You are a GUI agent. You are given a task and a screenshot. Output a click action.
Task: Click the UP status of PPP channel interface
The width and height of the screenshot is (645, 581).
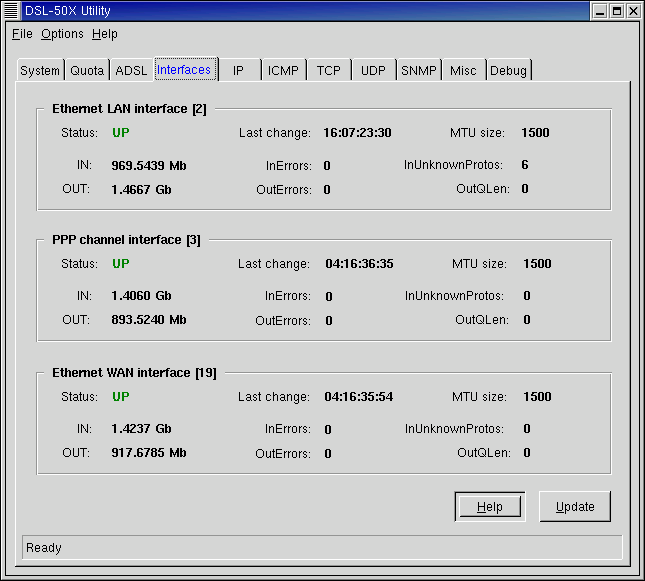(121, 263)
